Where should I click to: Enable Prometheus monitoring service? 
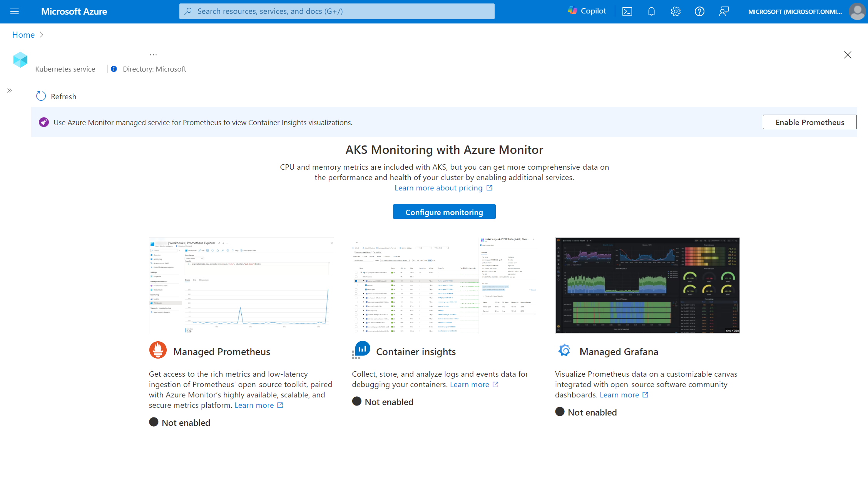(809, 122)
